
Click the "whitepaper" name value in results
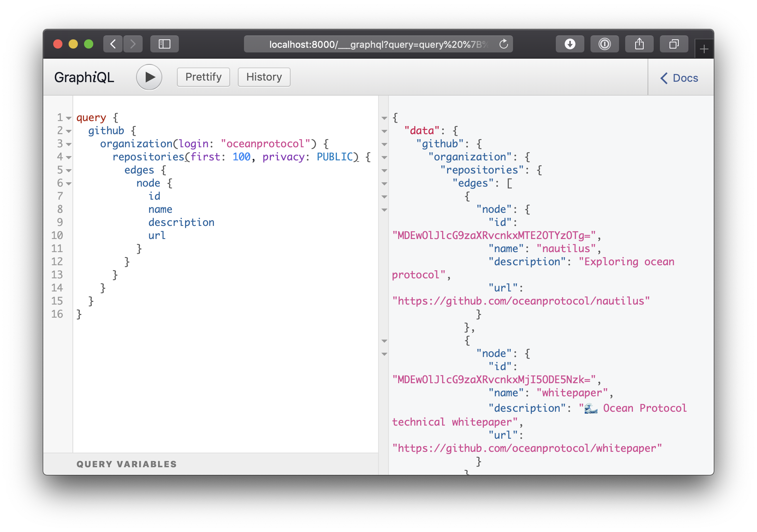coord(572,393)
